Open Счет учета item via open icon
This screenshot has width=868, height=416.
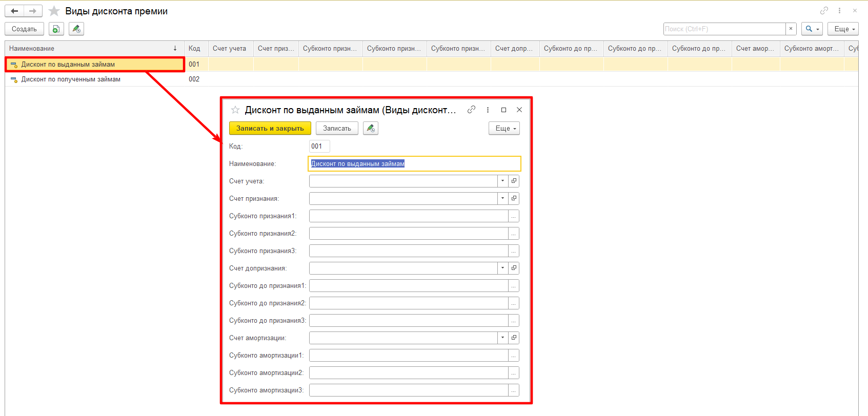[x=514, y=181]
